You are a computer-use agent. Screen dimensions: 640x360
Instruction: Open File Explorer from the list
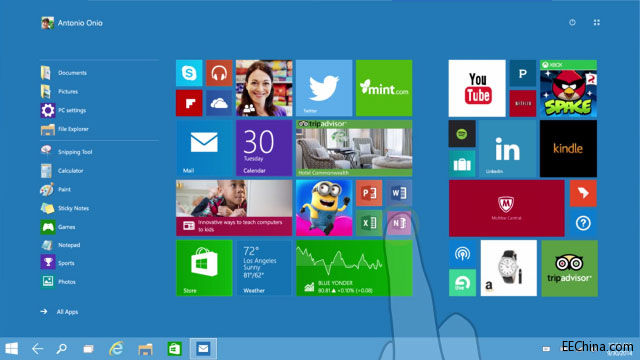(x=65, y=129)
